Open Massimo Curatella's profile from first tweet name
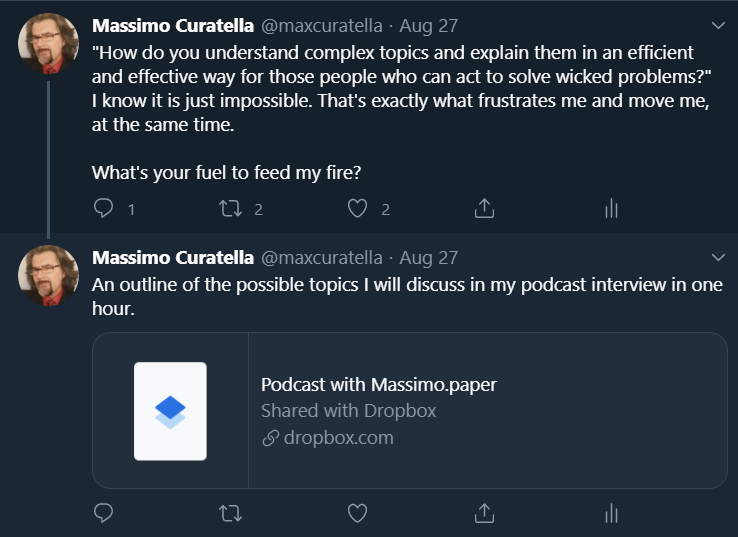 pos(172,24)
